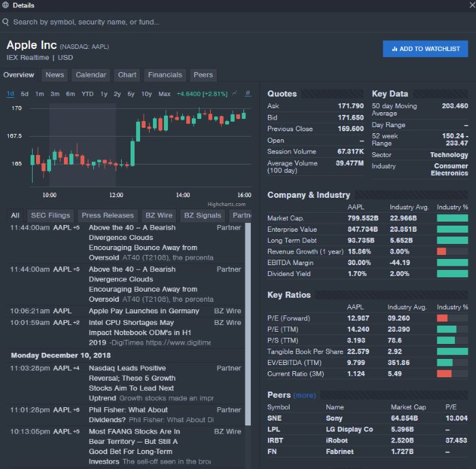The image size is (476, 469).
Task: Filter news by Partner tab
Action: 241,215
